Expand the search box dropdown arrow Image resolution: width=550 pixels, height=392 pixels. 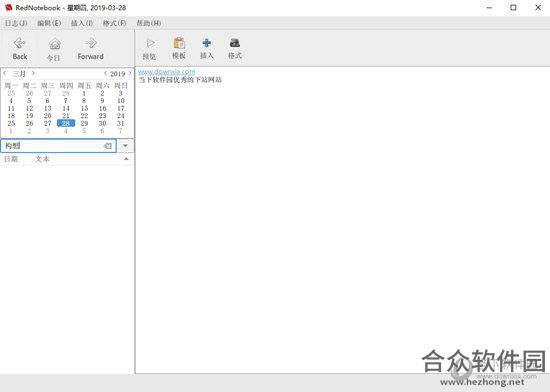click(x=125, y=146)
